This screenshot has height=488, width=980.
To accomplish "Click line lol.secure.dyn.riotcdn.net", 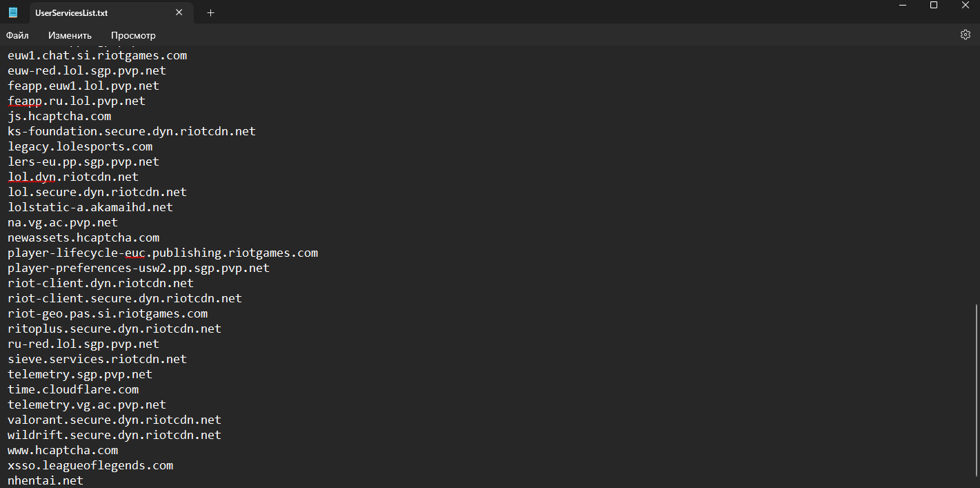I will [x=97, y=192].
